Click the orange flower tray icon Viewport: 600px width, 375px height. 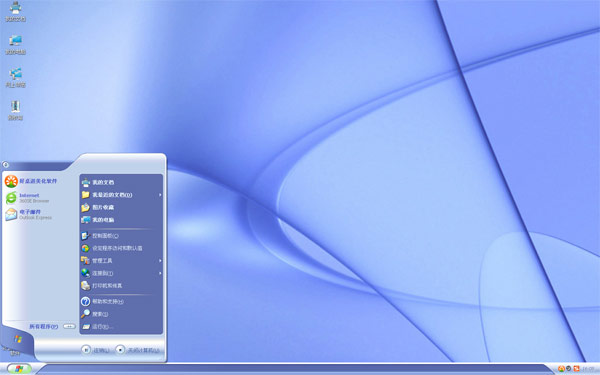click(x=561, y=368)
